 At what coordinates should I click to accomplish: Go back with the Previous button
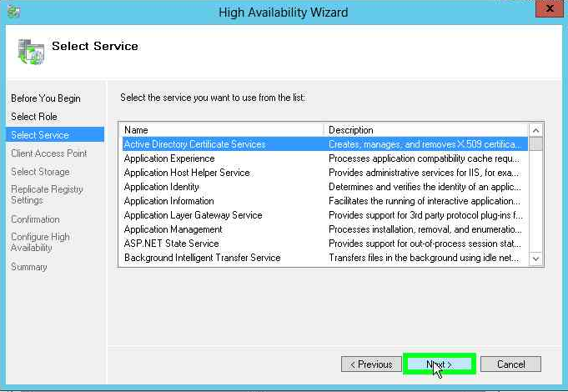[x=371, y=364]
